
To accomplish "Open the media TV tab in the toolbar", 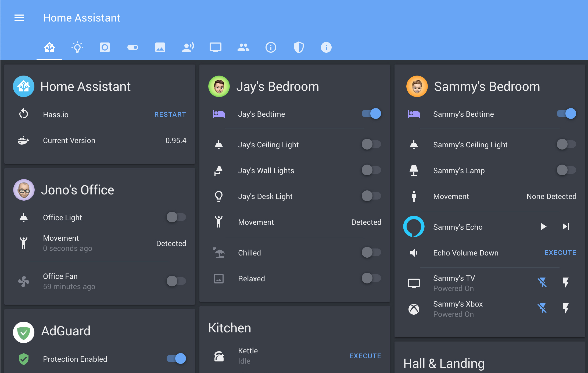I will tap(216, 47).
